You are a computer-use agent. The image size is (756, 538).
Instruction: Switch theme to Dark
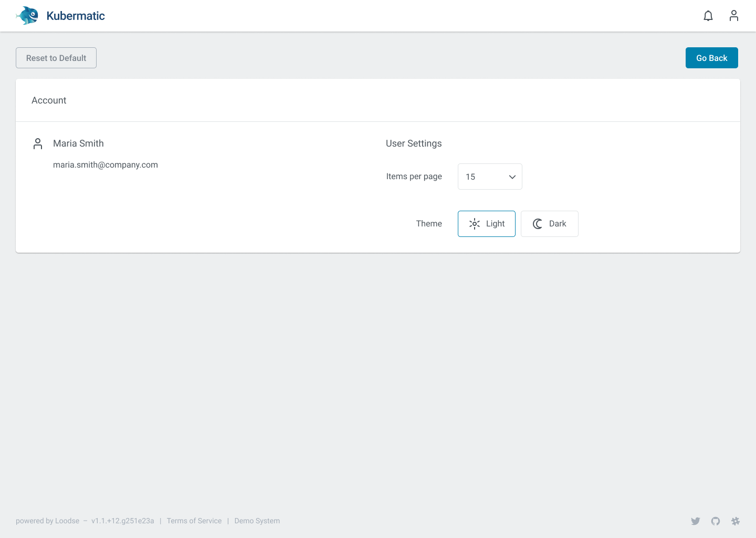point(549,223)
